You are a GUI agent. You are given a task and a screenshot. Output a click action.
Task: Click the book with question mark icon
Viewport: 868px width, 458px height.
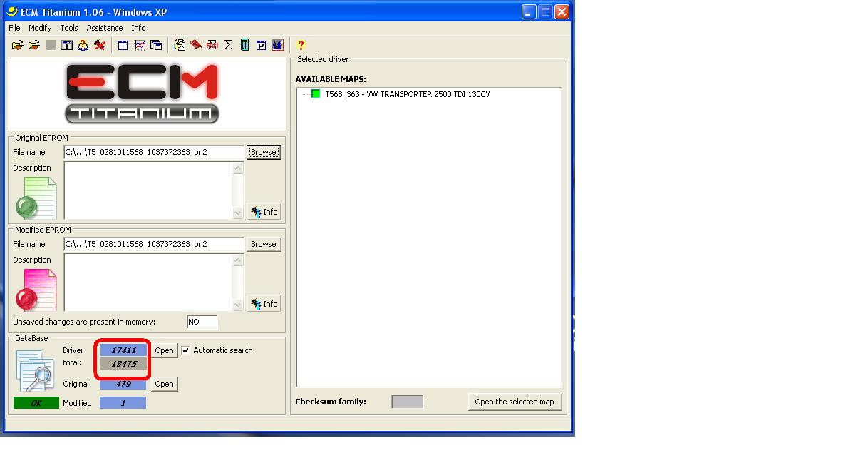pyautogui.click(x=83, y=45)
